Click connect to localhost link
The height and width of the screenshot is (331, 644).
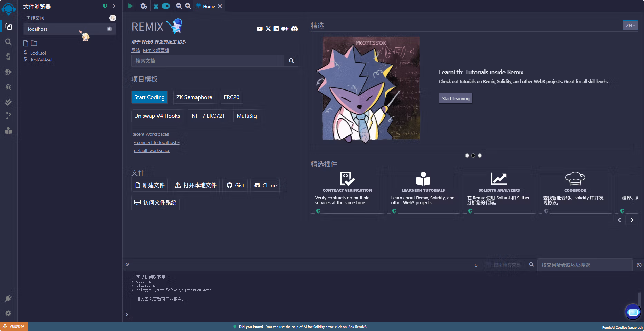157,143
